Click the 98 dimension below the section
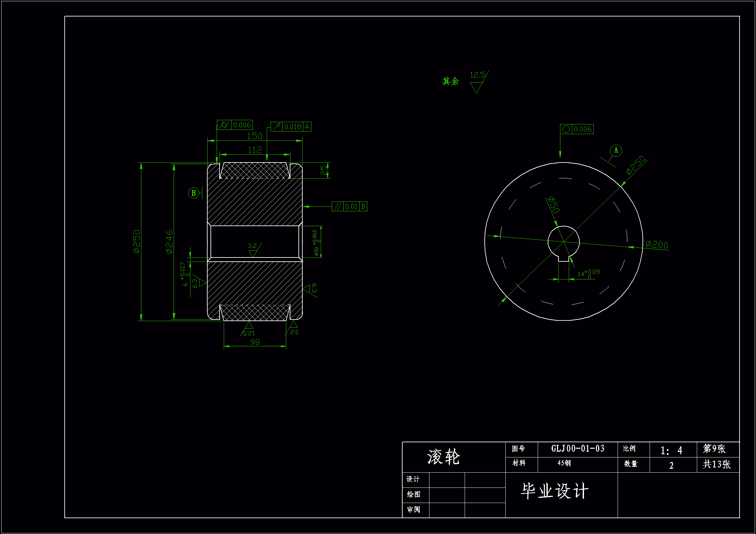The height and width of the screenshot is (534, 756). (x=255, y=342)
